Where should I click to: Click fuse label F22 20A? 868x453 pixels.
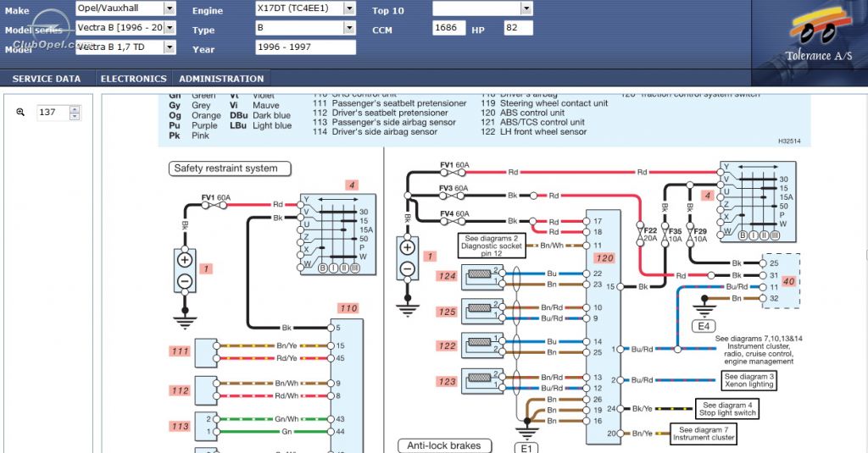650,235
